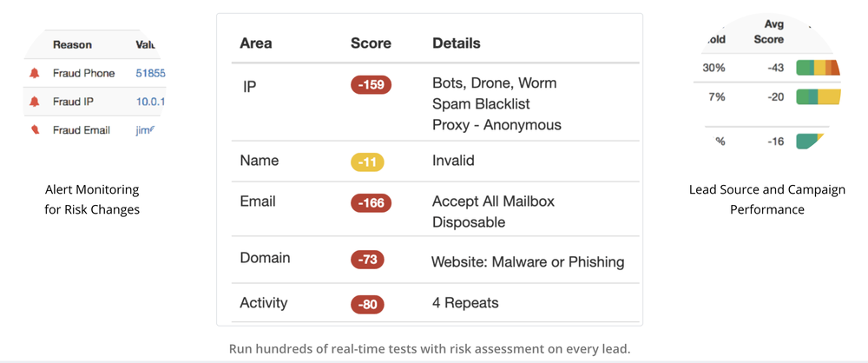
Task: Open the Fraud Phone value link 51855
Action: [150, 73]
